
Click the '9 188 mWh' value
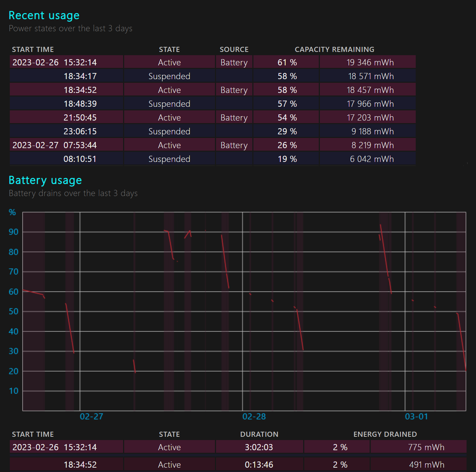[x=372, y=131]
